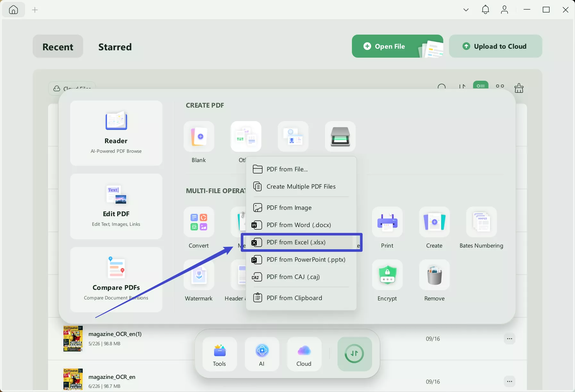
Task: Choose PDF from Excel (.xlsx)
Action: click(x=302, y=242)
